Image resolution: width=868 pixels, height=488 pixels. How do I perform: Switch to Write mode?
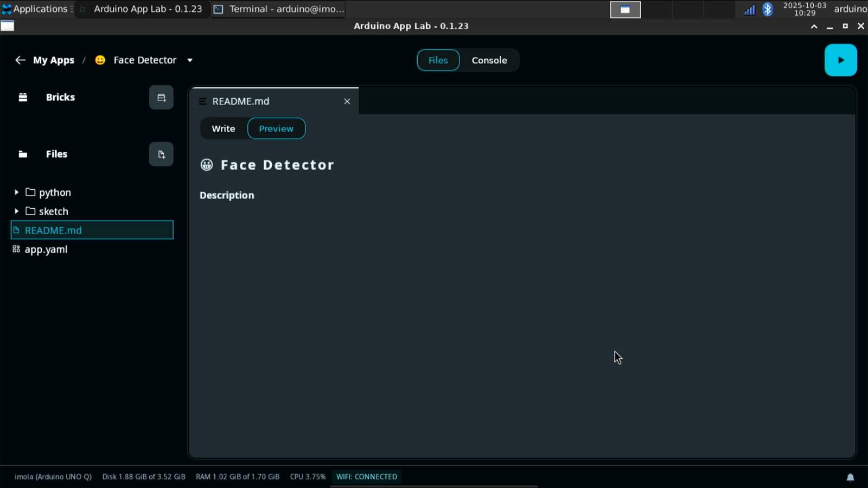point(224,129)
